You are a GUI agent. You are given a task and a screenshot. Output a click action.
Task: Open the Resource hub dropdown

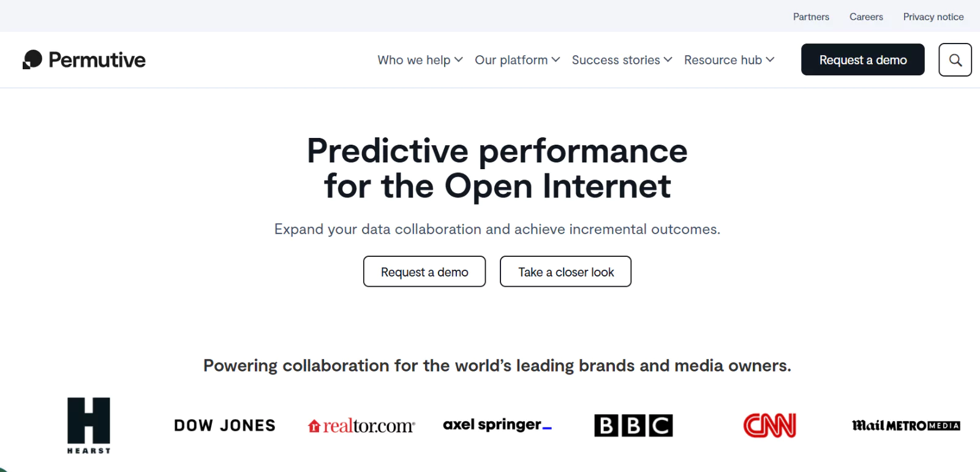[728, 59]
